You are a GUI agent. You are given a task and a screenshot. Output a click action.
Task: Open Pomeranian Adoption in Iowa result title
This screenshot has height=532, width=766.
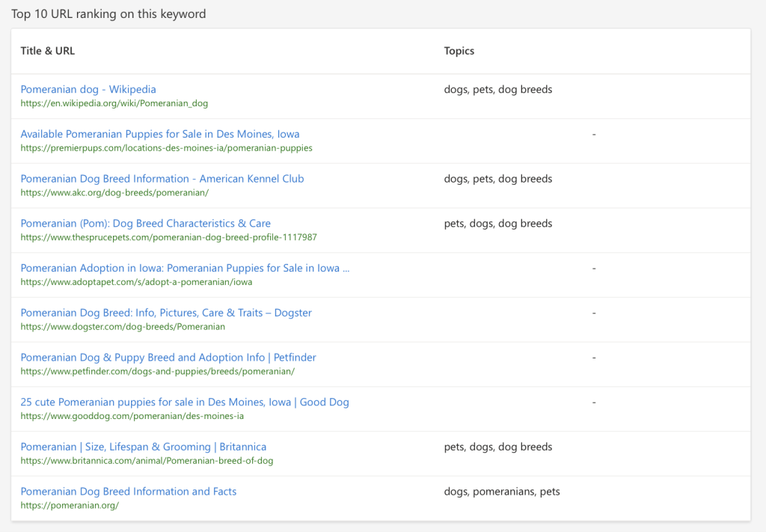(185, 269)
